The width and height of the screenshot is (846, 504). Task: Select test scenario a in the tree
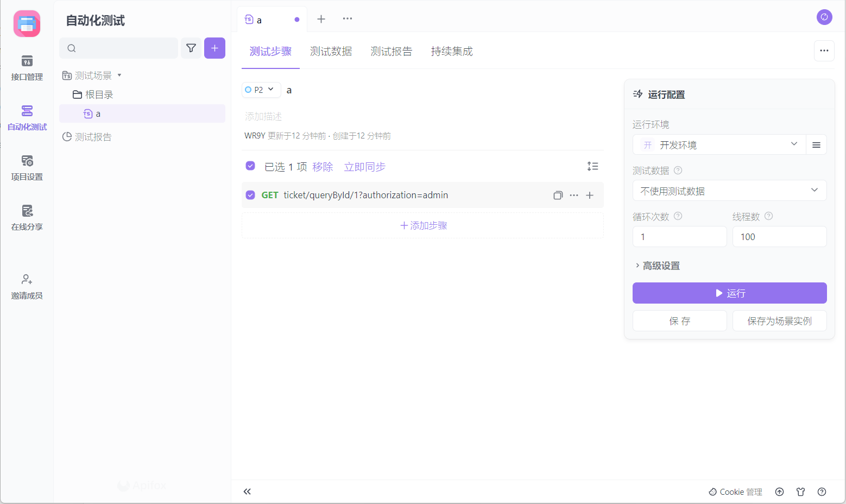(x=142, y=114)
